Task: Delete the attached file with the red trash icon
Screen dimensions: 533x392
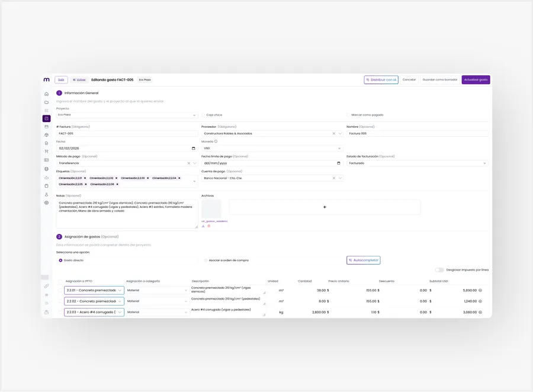Action: [x=209, y=226]
